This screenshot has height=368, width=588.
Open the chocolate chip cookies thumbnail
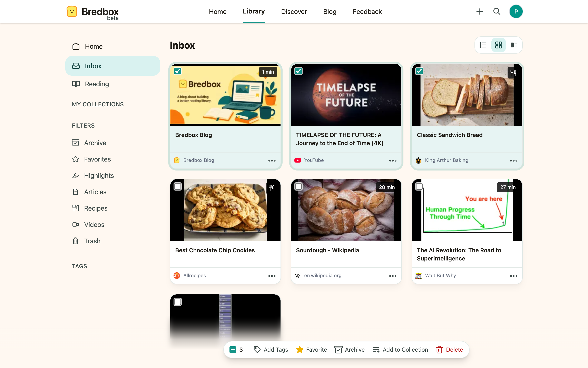pos(225,210)
